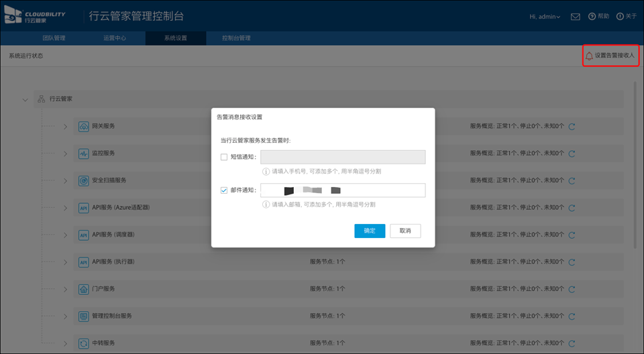This screenshot has width=644, height=354.
Task: Refresh the 中转服务 status
Action: point(572,343)
